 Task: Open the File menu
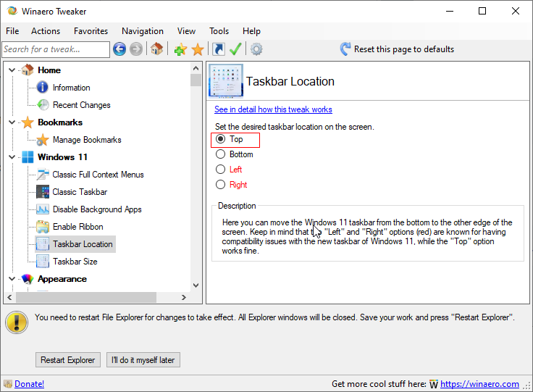12,31
